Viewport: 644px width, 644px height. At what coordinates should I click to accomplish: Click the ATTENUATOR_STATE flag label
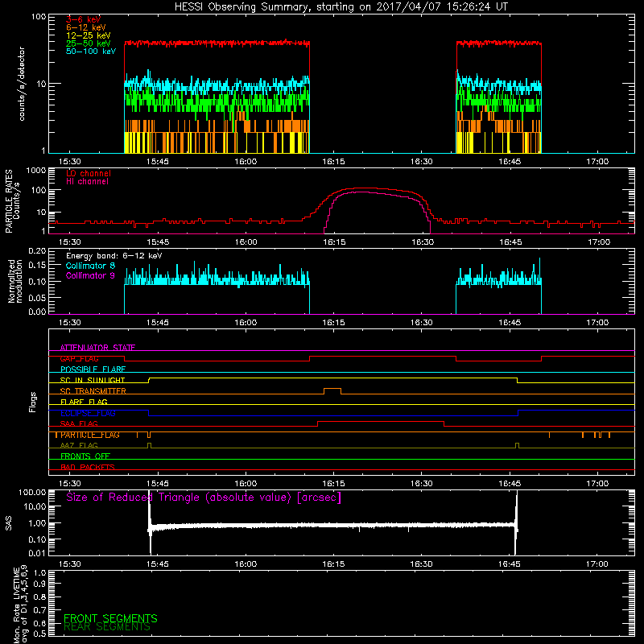pyautogui.click(x=97, y=348)
